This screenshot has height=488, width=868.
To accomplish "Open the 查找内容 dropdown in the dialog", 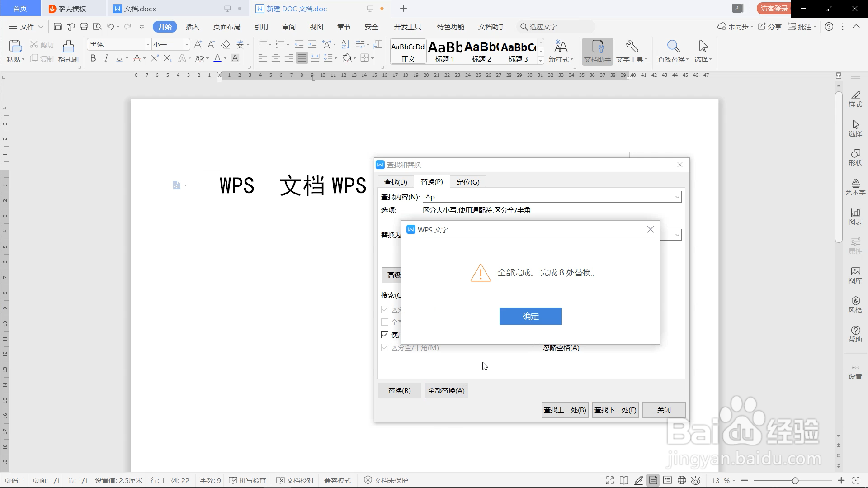I will [x=677, y=197].
